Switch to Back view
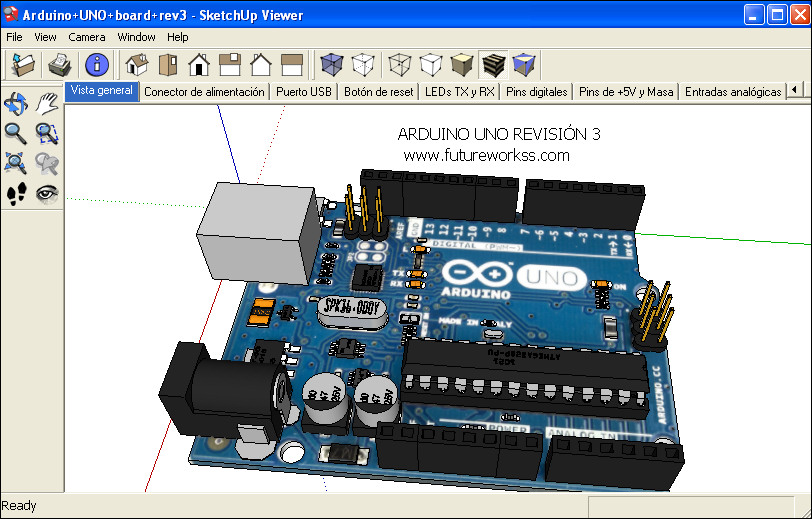812x519 pixels. pos(260,65)
